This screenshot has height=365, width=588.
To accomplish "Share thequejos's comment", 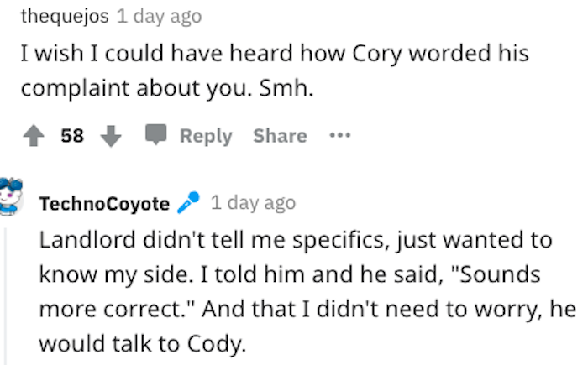I will coord(280,136).
